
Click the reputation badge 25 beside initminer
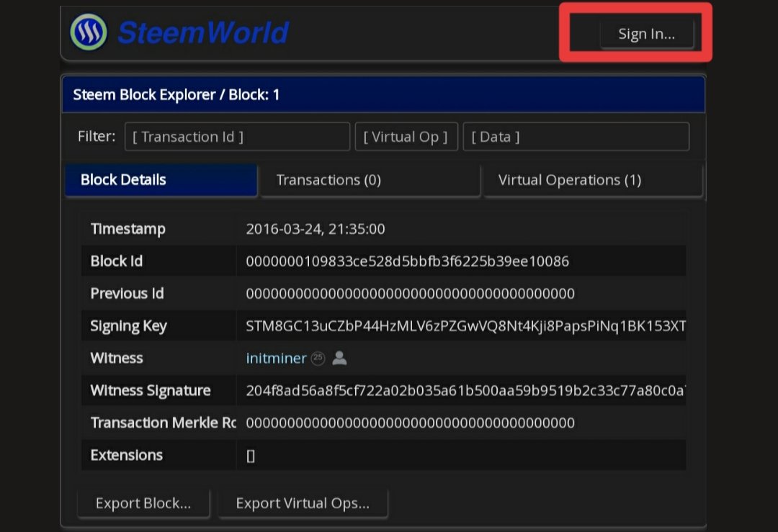(x=318, y=358)
